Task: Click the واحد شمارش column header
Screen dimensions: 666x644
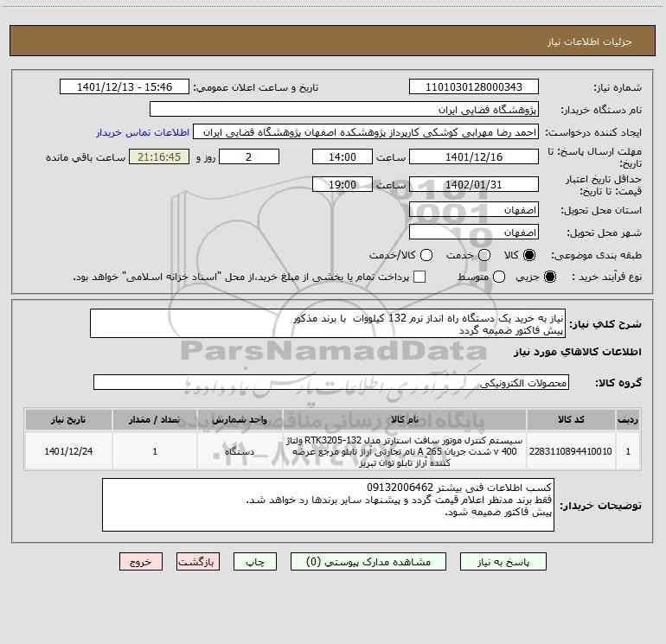Action: pyautogui.click(x=240, y=419)
